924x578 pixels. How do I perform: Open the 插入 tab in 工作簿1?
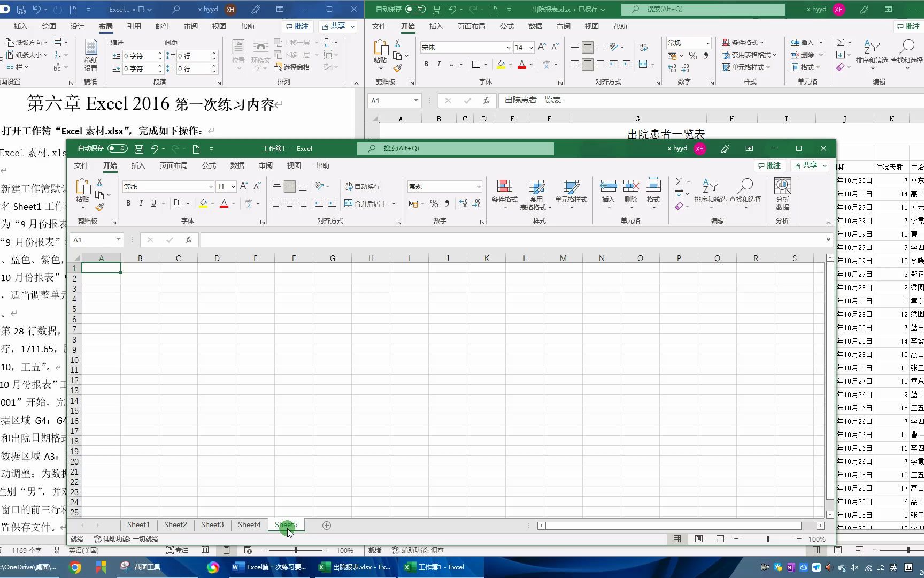pos(138,165)
